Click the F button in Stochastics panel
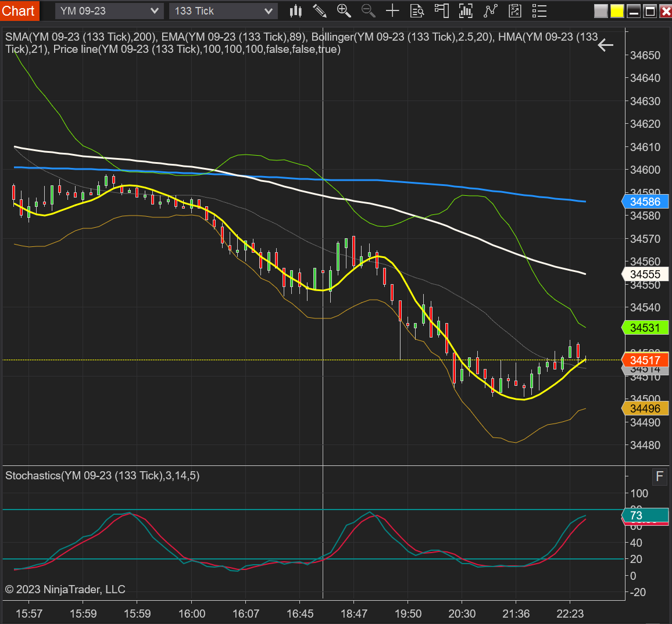Image resolution: width=672 pixels, height=624 pixels. click(x=659, y=477)
